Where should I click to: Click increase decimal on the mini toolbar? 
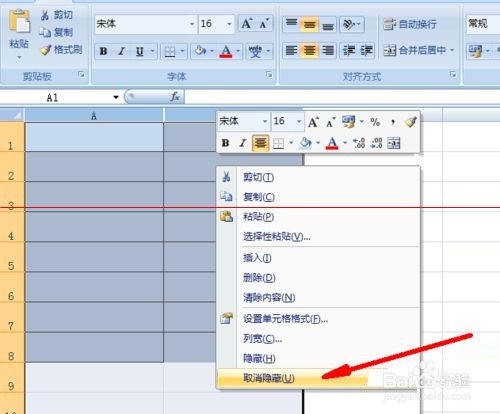(359, 143)
